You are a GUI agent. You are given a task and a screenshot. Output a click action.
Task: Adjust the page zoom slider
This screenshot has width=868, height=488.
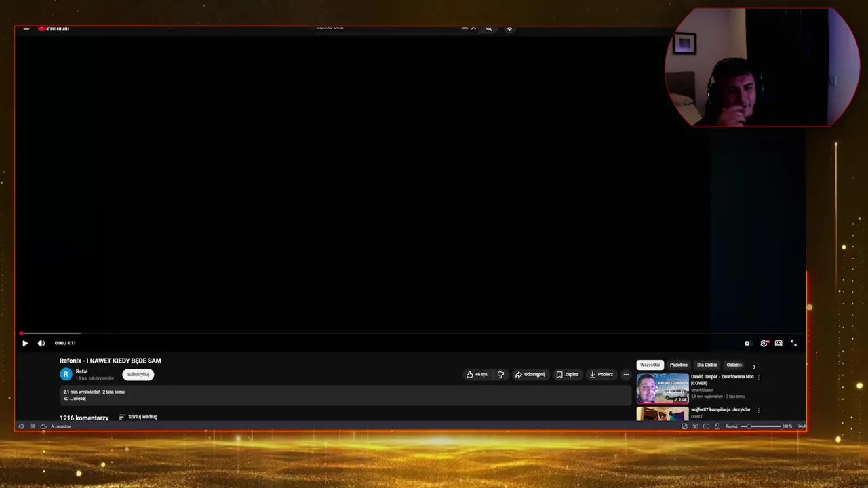[761, 426]
